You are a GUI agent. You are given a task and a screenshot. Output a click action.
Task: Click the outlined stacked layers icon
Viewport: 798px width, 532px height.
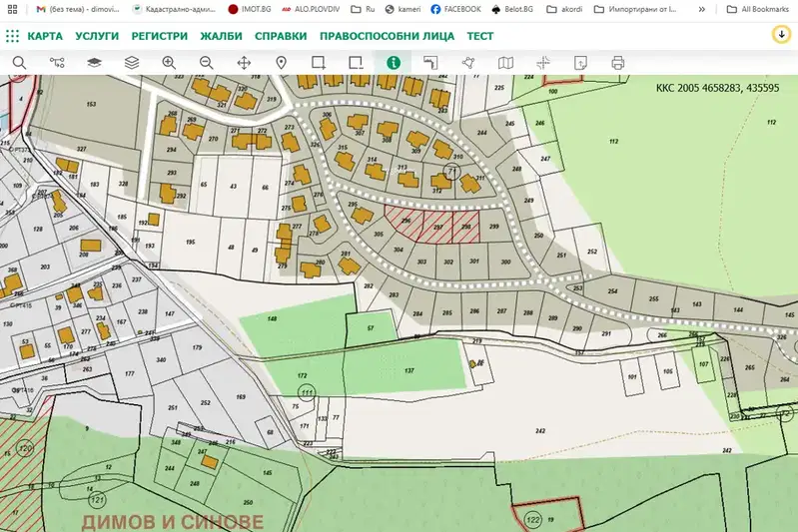pyautogui.click(x=132, y=63)
